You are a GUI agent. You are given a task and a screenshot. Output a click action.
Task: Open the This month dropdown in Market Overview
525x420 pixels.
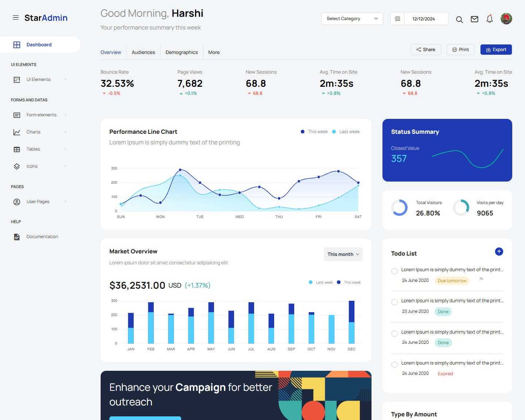pos(343,254)
